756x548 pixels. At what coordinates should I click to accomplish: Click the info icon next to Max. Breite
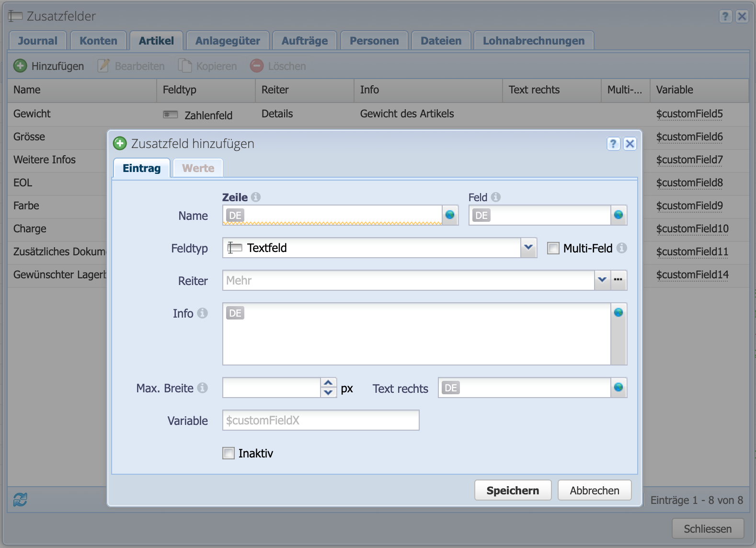coord(203,388)
